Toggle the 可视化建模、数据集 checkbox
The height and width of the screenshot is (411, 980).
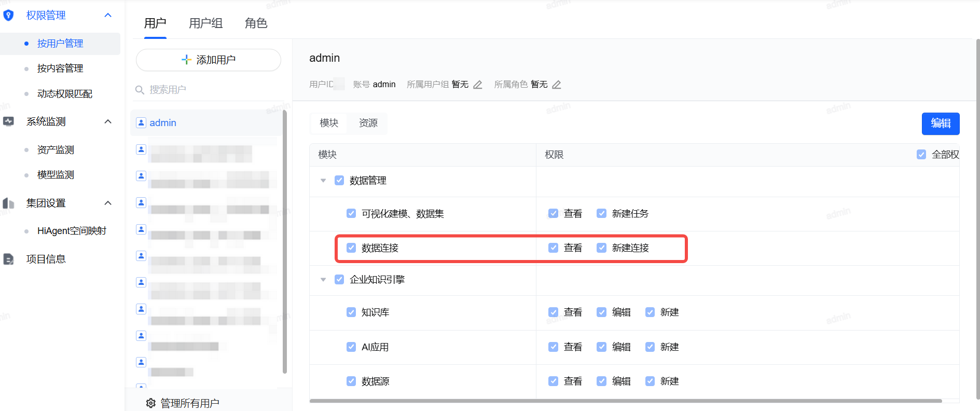click(x=351, y=214)
